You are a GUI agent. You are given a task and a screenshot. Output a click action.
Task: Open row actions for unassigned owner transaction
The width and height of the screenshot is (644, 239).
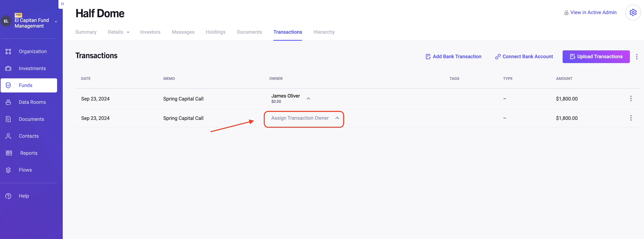click(x=631, y=118)
